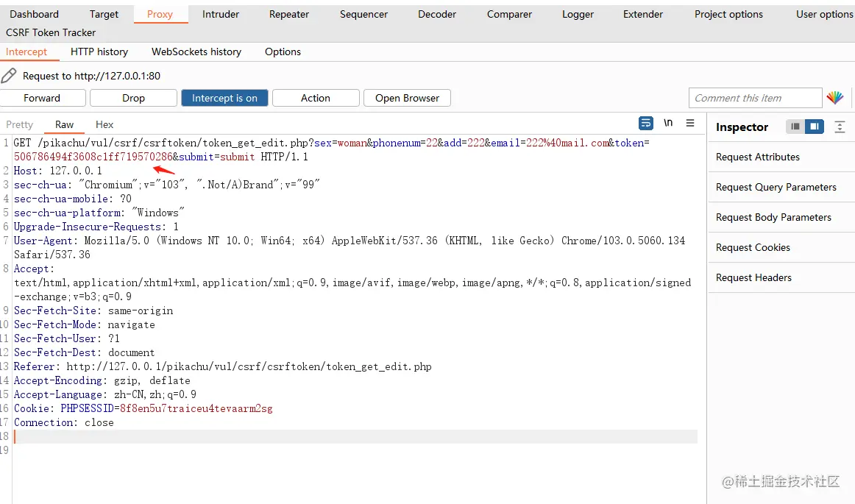Click the pencil edit icon beside Request to

pyautogui.click(x=9, y=75)
